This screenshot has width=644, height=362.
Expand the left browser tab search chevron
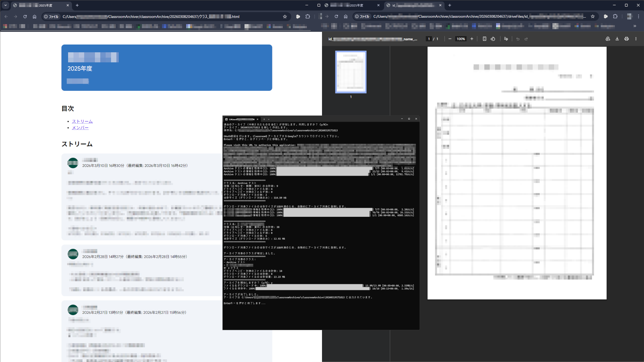click(5, 5)
